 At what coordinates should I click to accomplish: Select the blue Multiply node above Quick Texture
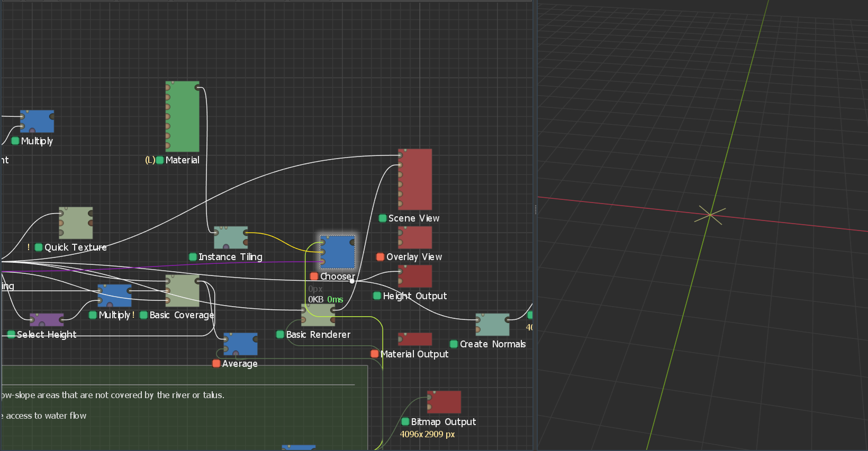point(37,121)
